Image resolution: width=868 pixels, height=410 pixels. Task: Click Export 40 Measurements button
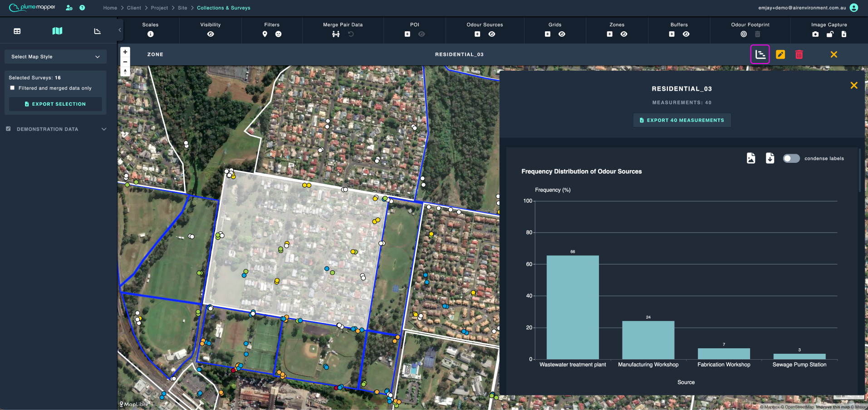(682, 120)
